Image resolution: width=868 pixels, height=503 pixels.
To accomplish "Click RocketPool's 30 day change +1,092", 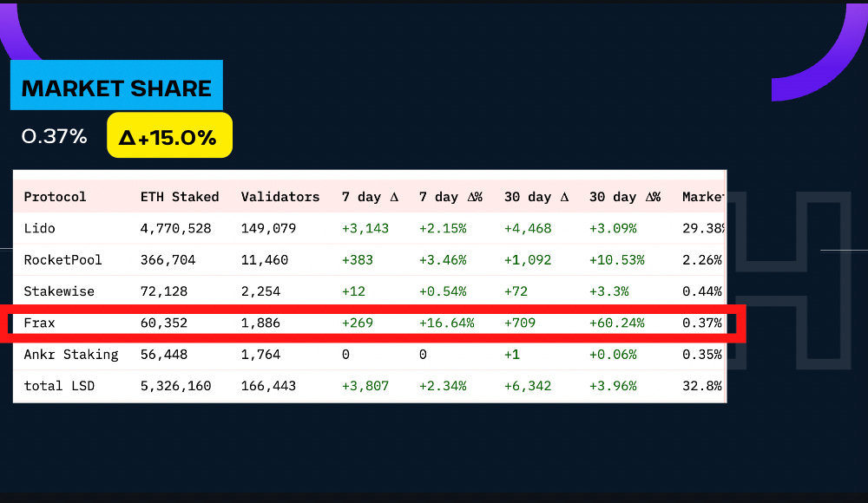I will (x=528, y=260).
